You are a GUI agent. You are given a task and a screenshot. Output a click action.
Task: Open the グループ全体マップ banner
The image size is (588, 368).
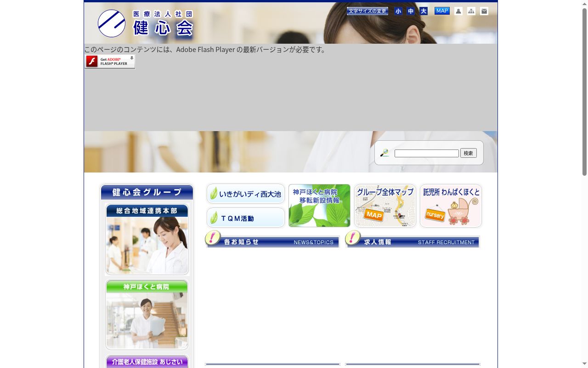[x=385, y=206]
